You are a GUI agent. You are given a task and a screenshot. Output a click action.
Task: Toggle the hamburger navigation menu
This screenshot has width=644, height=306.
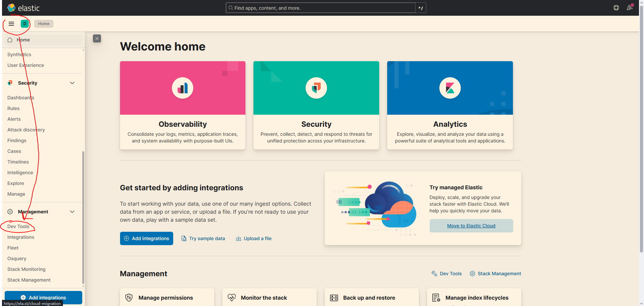pyautogui.click(x=11, y=24)
